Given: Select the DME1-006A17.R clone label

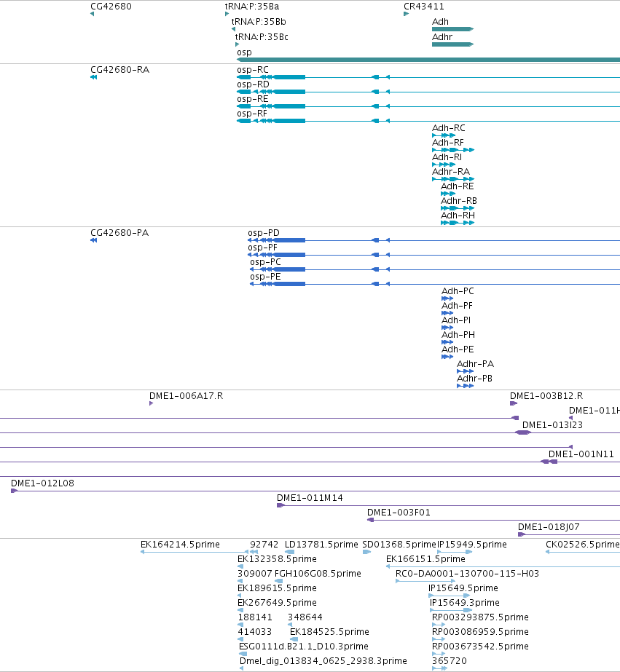Looking at the screenshot, I should point(186,396).
